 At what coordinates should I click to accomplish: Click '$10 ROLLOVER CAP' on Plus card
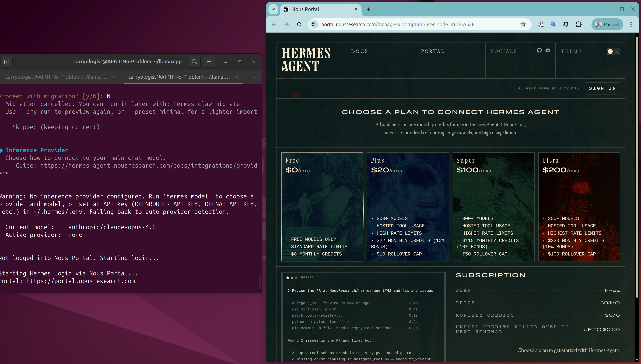[x=399, y=254]
